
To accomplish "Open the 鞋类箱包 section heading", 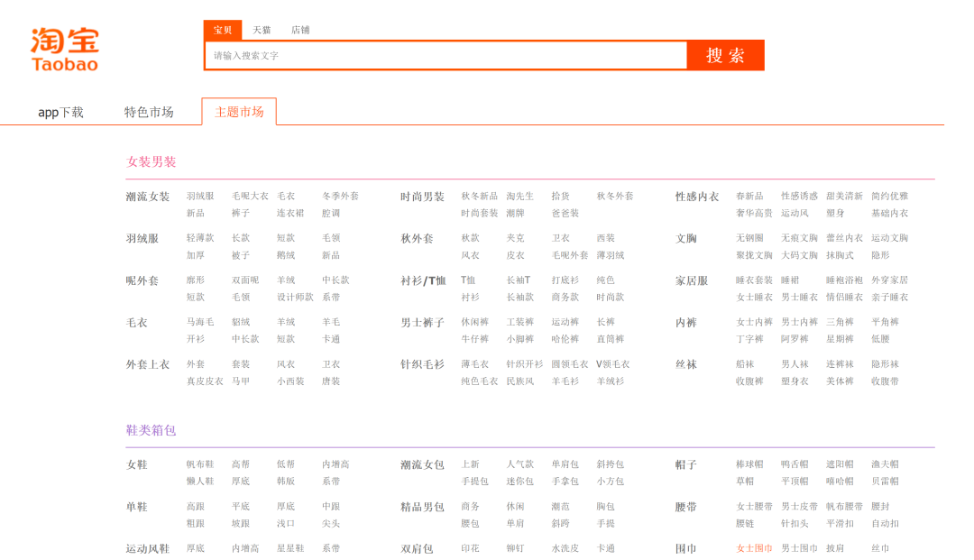I will 152,430.
